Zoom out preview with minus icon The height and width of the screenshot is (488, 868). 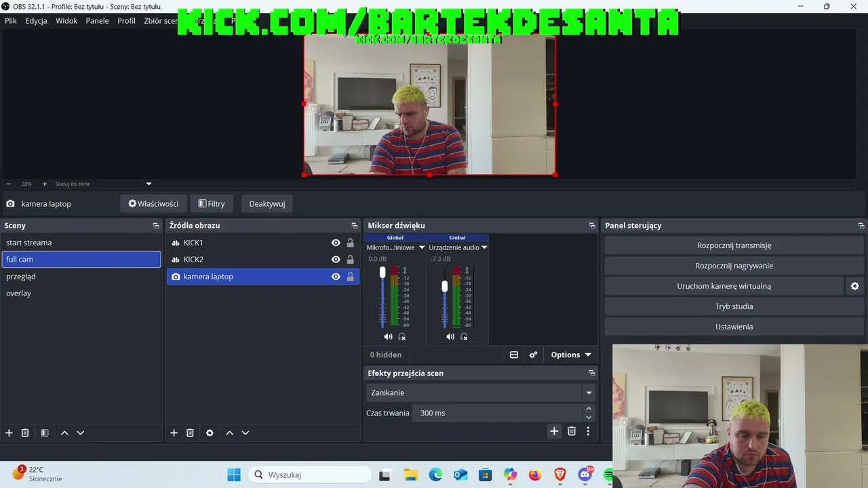pyautogui.click(x=9, y=184)
